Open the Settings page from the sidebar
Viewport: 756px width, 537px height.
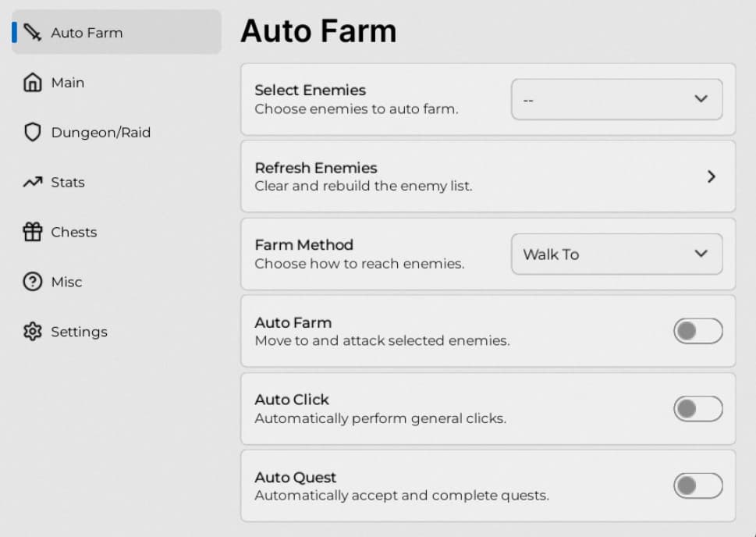[x=79, y=332]
